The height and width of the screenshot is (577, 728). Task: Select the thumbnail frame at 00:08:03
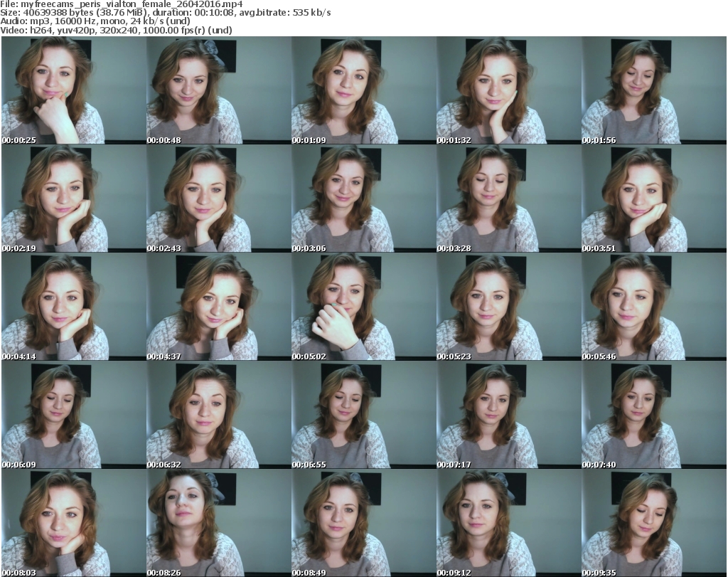(74, 523)
